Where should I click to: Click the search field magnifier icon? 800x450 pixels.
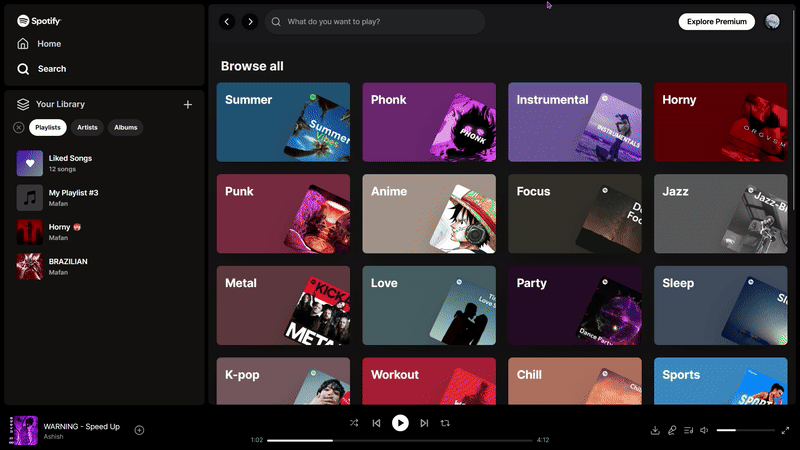(x=276, y=21)
